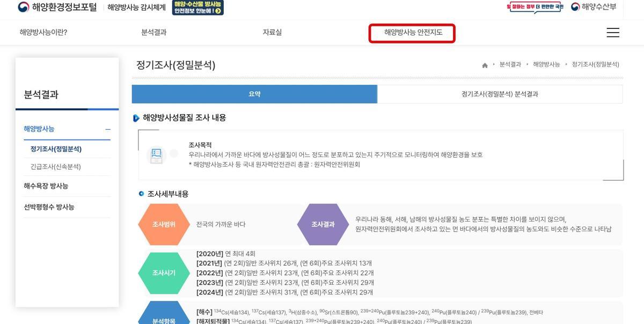
Task: Open the 해양·수산물 방사능 안전정보 banner
Action: pyautogui.click(x=198, y=8)
